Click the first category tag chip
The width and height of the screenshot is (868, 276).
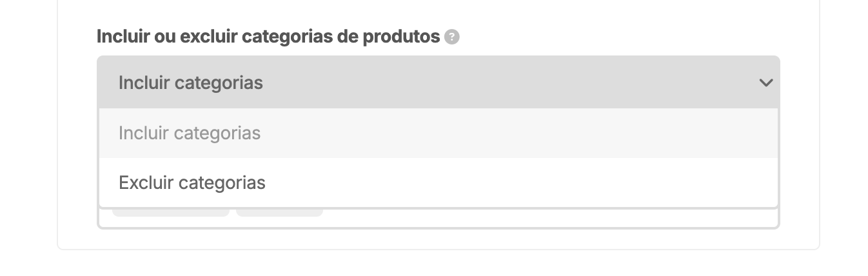[170, 212]
